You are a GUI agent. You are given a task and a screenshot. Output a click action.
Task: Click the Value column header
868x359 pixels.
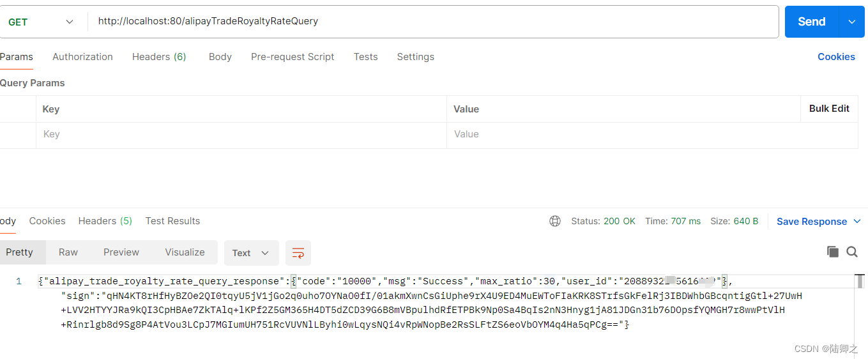coord(466,109)
